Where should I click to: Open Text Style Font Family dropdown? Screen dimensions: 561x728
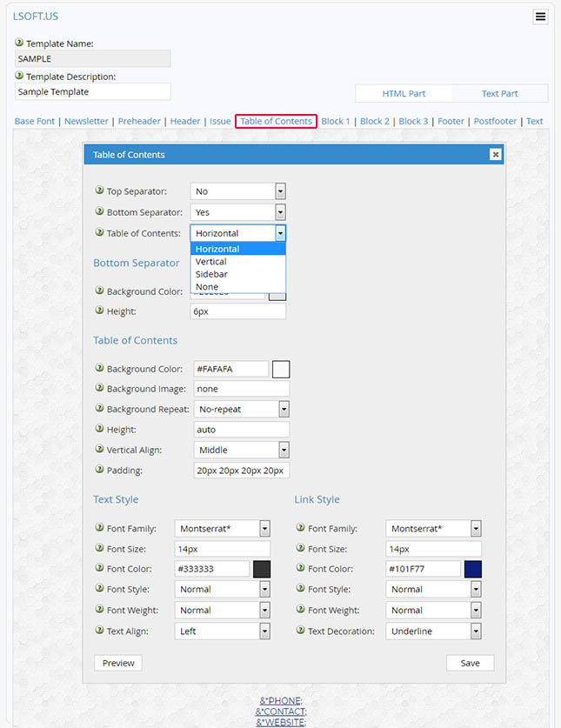point(223,528)
